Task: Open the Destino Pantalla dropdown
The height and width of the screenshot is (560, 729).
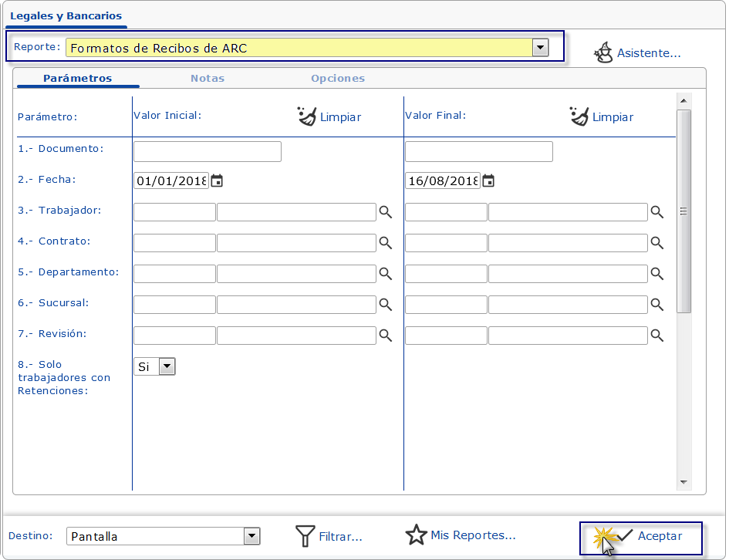Action: tap(251, 536)
